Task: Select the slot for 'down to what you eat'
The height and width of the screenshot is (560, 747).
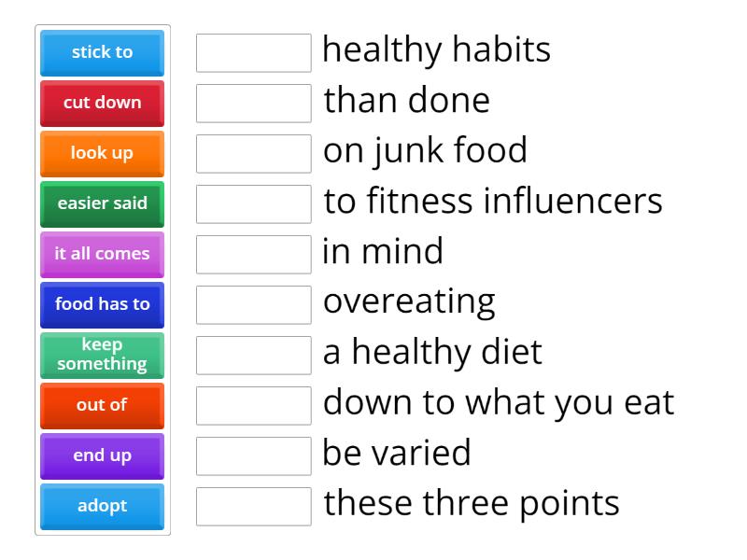Action: pos(253,406)
